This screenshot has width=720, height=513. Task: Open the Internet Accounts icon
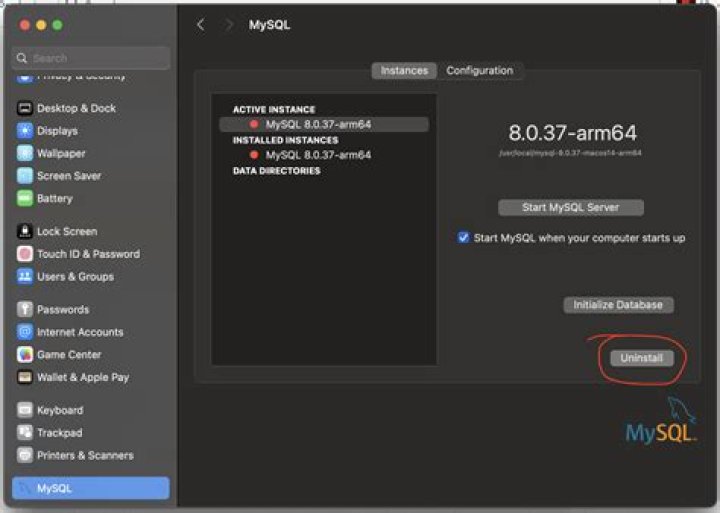click(x=25, y=332)
